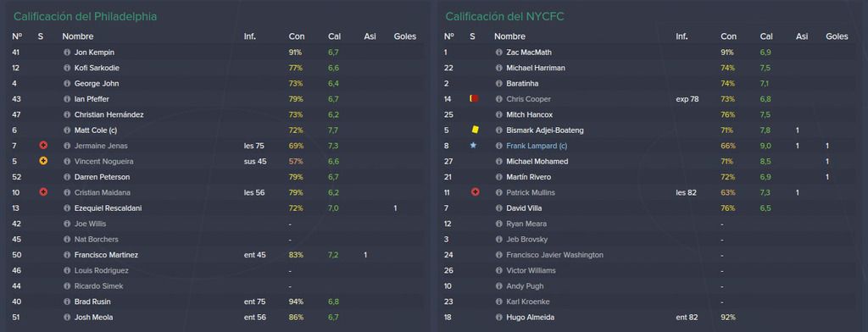Click red injury icon for Jermaine Jenas
868x332 pixels.
(42, 146)
